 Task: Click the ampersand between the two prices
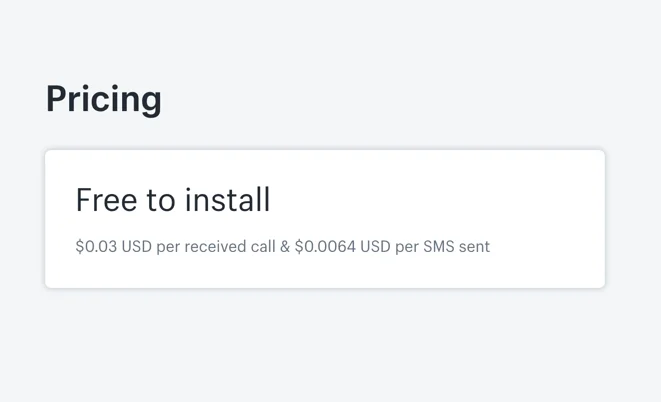[284, 246]
